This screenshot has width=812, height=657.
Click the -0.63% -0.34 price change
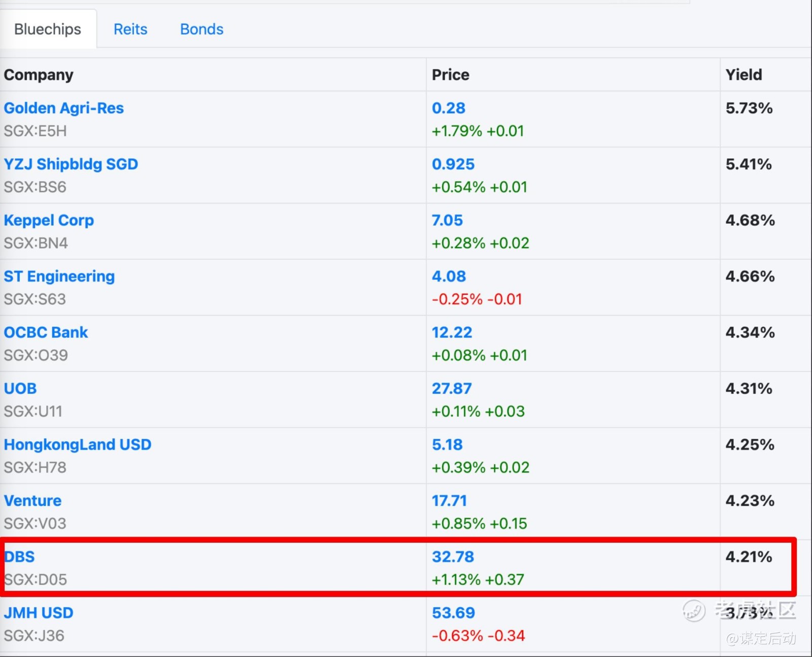click(479, 636)
